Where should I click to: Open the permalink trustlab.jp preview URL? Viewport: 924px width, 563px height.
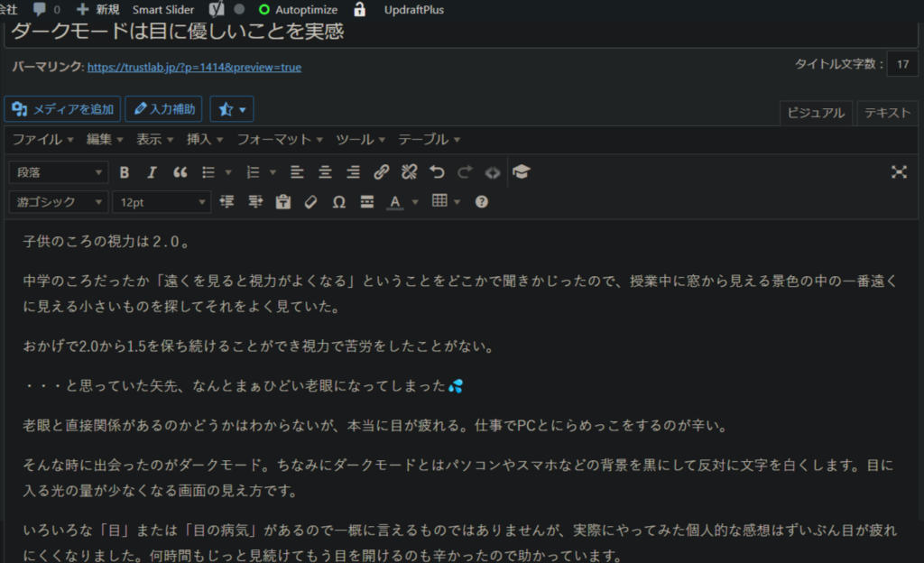click(194, 67)
